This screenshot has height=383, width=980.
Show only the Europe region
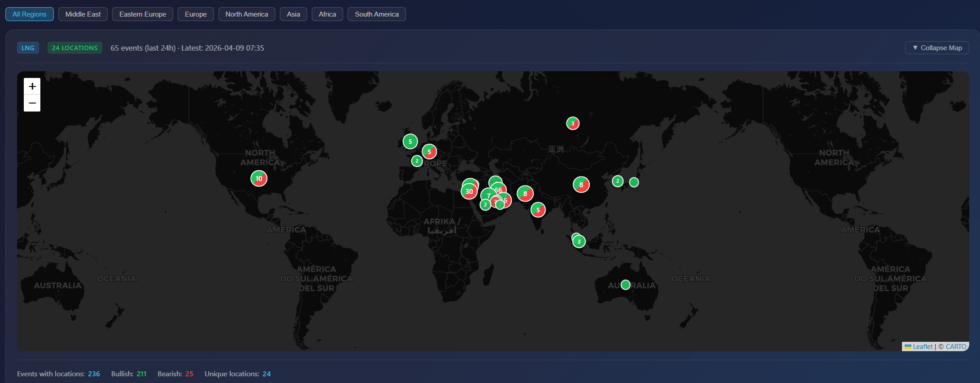196,14
